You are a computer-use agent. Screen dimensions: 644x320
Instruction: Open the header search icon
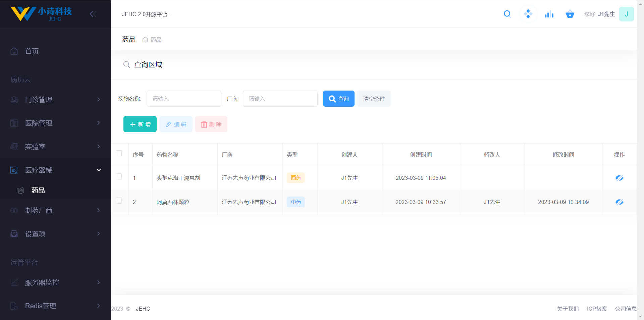(507, 14)
